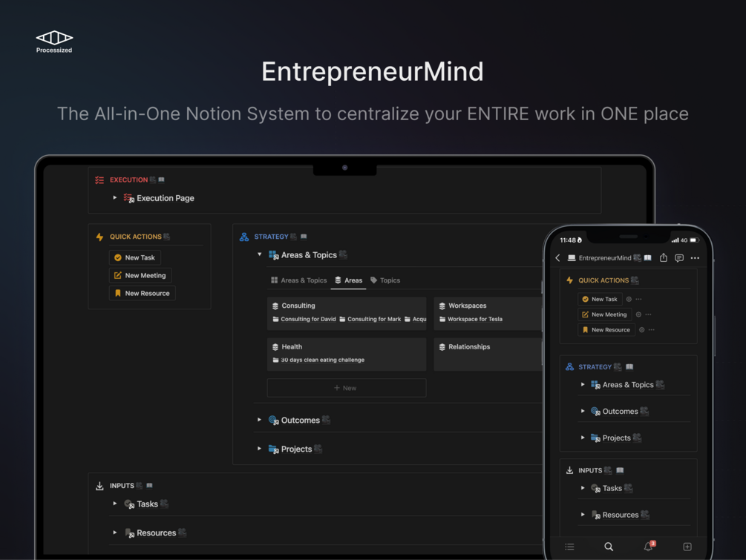Switch to the Areas & Topics view tab
This screenshot has width=746, height=560.
(299, 280)
